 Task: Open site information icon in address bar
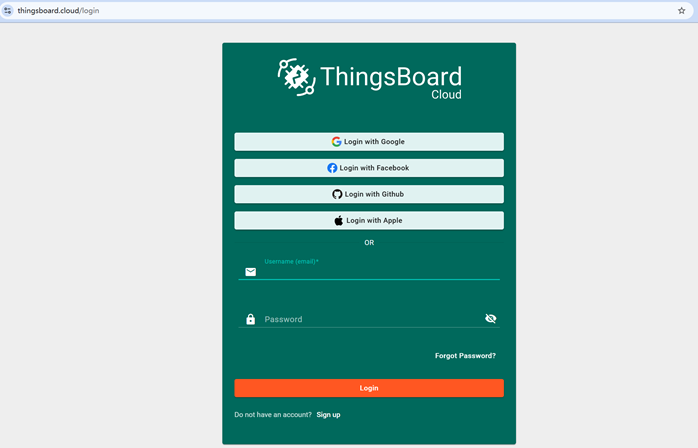pyautogui.click(x=8, y=11)
